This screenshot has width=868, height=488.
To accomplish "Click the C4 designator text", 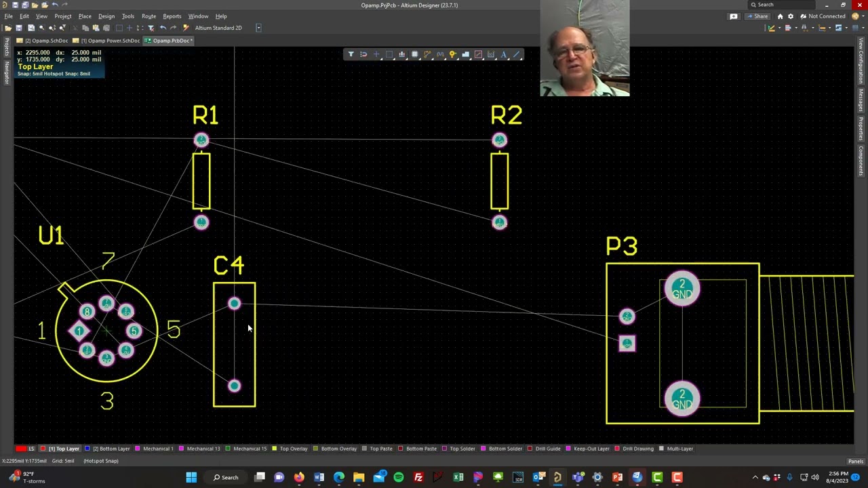I will click(229, 266).
